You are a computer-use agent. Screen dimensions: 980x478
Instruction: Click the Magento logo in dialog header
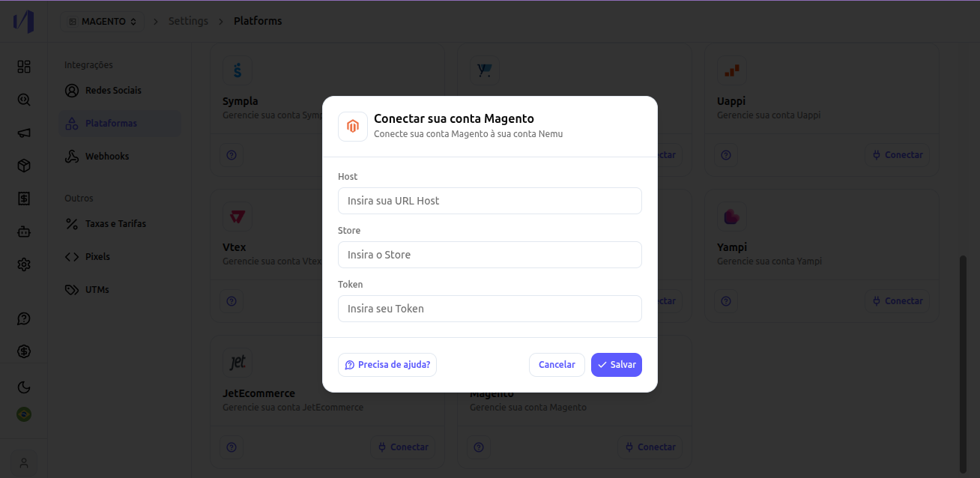(353, 127)
